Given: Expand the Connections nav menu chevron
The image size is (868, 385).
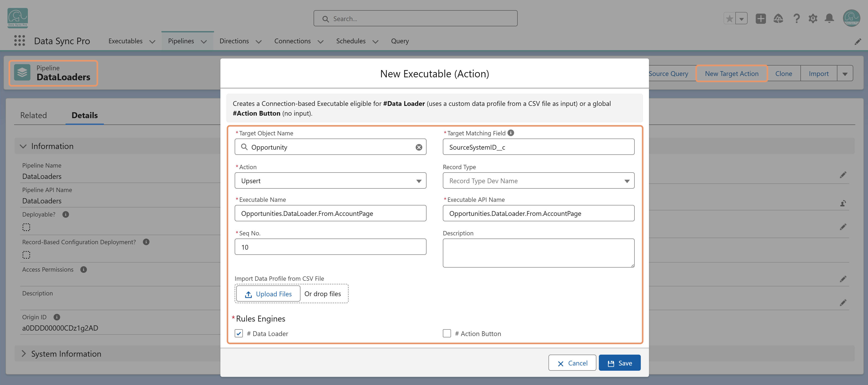Looking at the screenshot, I should [321, 41].
